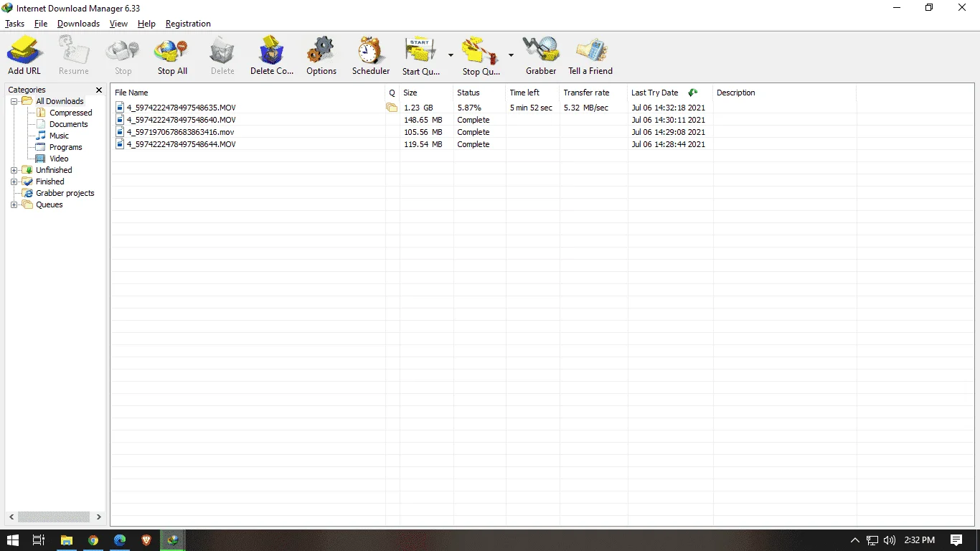Click the Tell a Friend icon

click(x=590, y=50)
